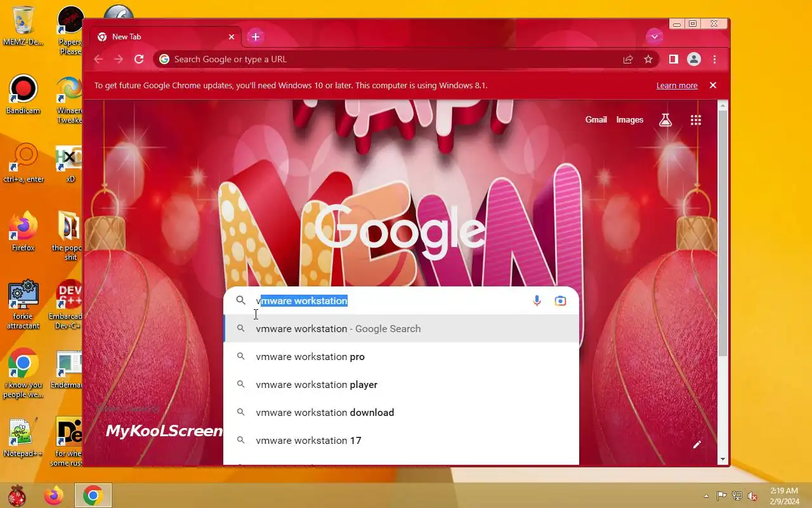Click the Chrome taskbar button

tap(93, 495)
